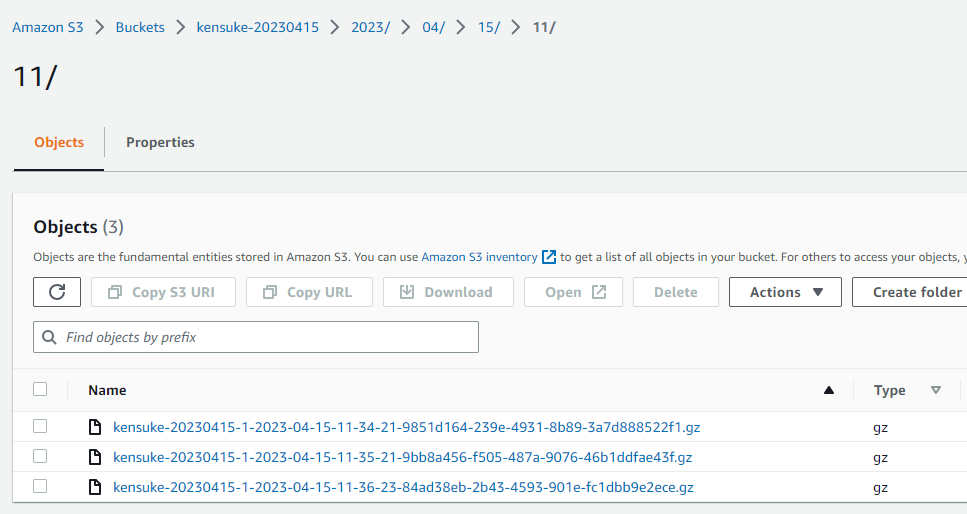Click file icon of the 11-36-23 gz object
The width and height of the screenshot is (967, 514).
click(95, 487)
